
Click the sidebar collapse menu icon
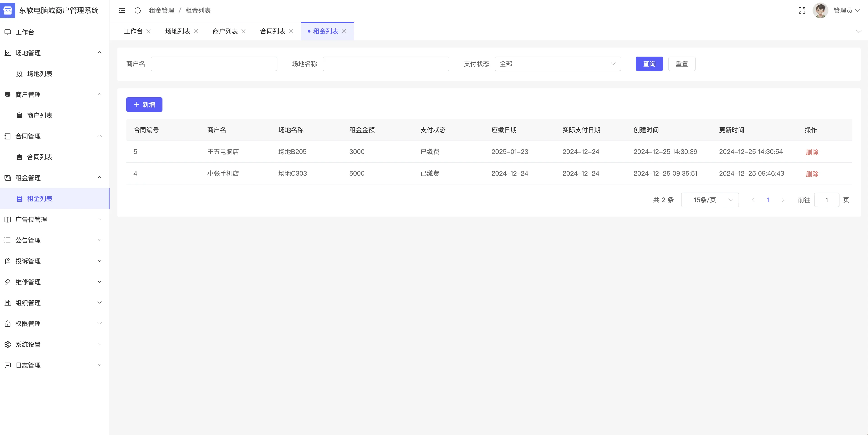(122, 10)
